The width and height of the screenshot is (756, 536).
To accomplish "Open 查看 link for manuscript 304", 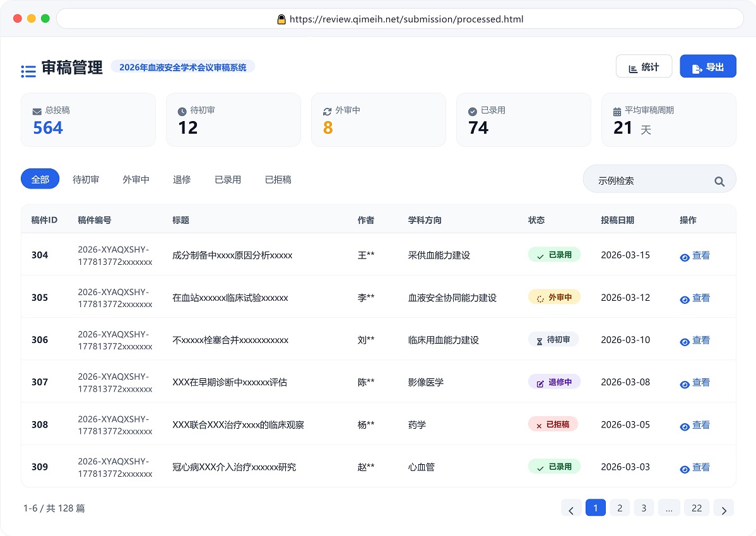I will click(x=701, y=255).
